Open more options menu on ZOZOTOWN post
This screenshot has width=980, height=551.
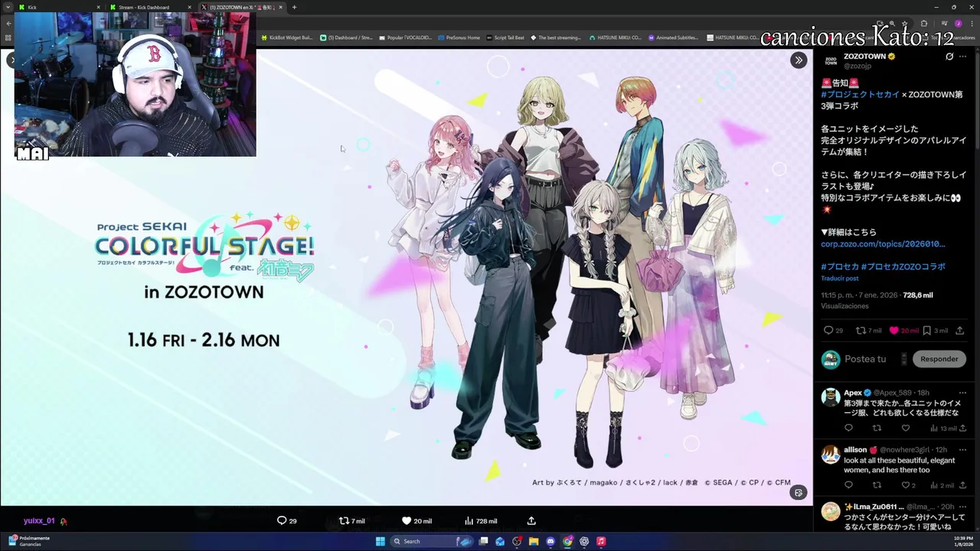click(x=963, y=57)
